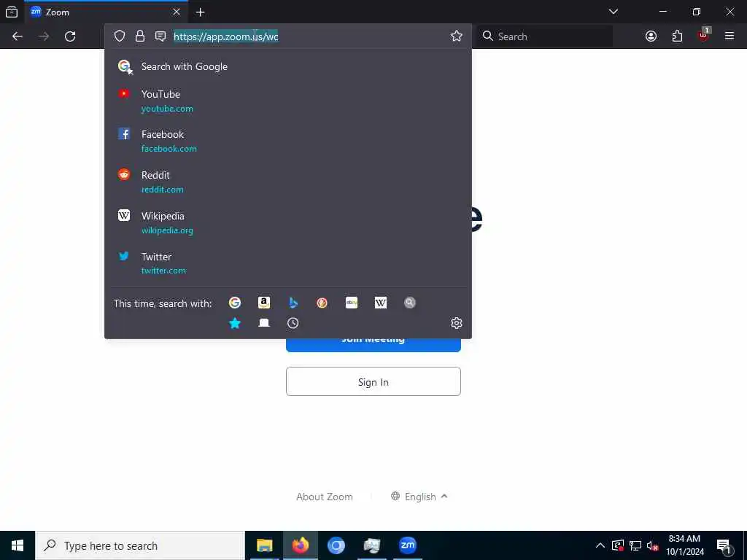747x560 pixels.
Task: Select the Reddit suggestion row
Action: click(288, 182)
